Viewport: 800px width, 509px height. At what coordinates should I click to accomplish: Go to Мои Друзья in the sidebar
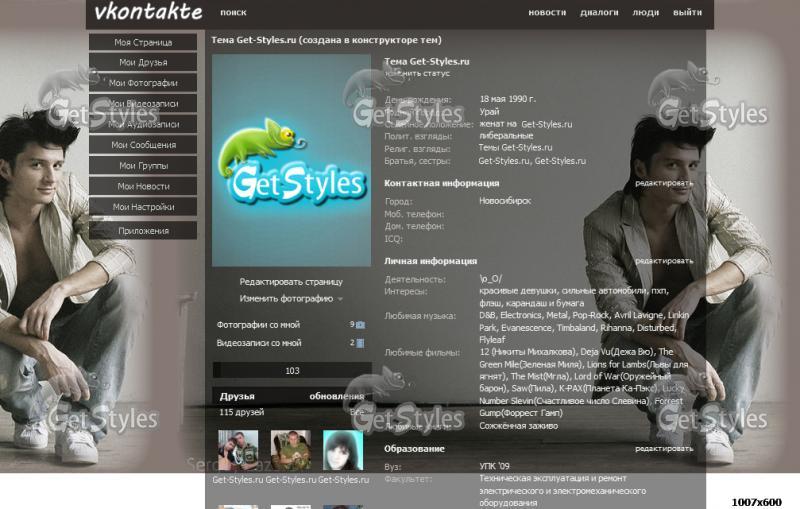click(x=143, y=63)
